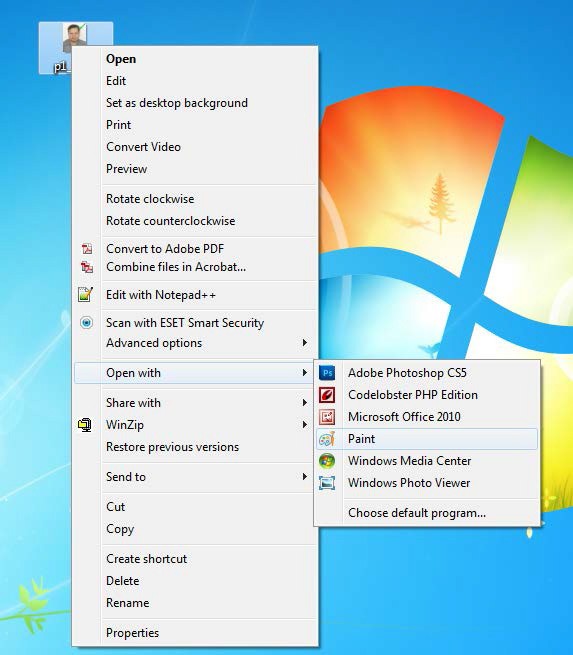Click the Microsoft Office 2010 icon
The height and width of the screenshot is (655, 573).
tap(327, 417)
